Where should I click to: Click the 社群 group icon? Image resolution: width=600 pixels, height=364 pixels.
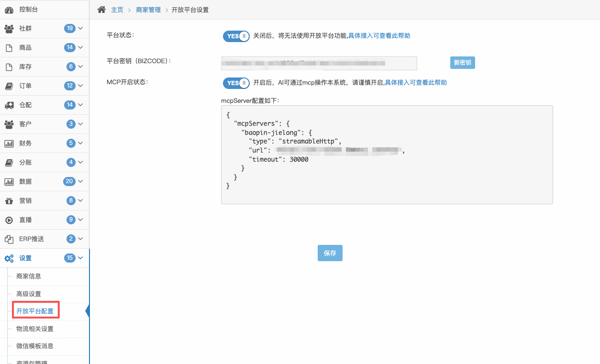(9, 29)
